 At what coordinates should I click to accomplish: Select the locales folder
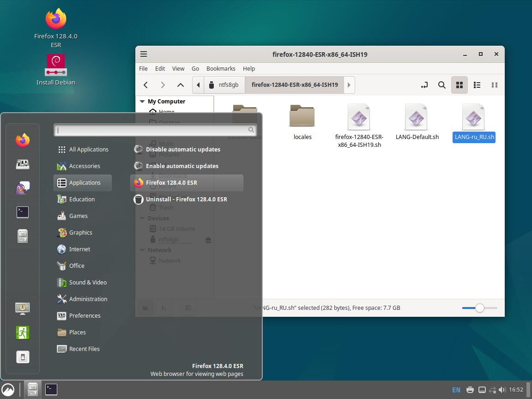[x=302, y=122]
